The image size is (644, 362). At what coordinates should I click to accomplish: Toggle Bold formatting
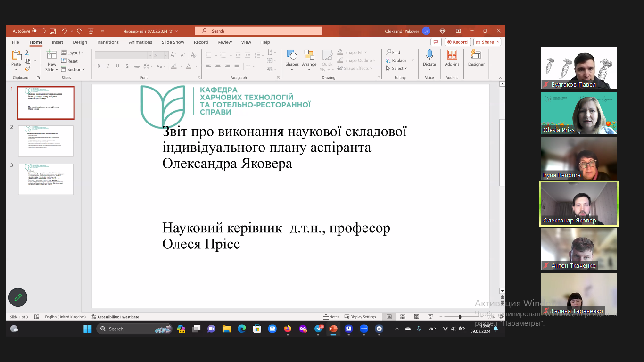pos(99,66)
